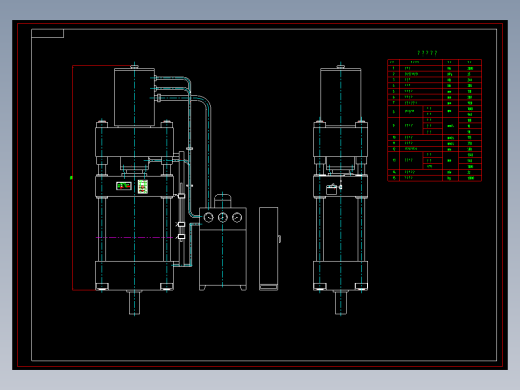Viewport: 520px width, 390px height.
Task: Click the ejector cylinder below side view base
Action: click(x=341, y=302)
